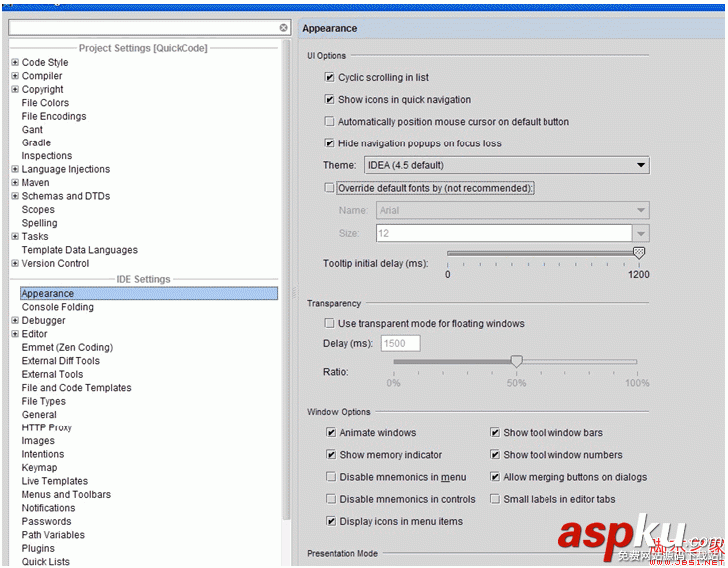Viewport: 728px width, 568px height.
Task: Toggle Show tool window numbers
Action: pyautogui.click(x=495, y=455)
